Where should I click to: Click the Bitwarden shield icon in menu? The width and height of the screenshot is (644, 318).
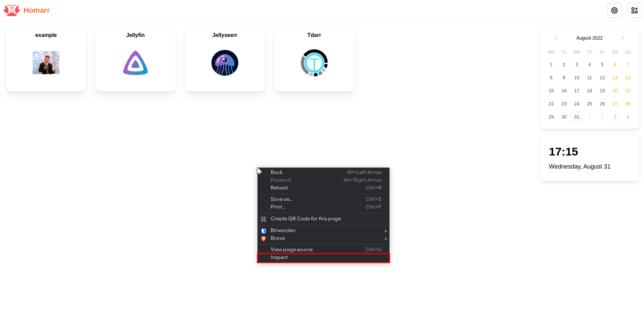pos(264,231)
